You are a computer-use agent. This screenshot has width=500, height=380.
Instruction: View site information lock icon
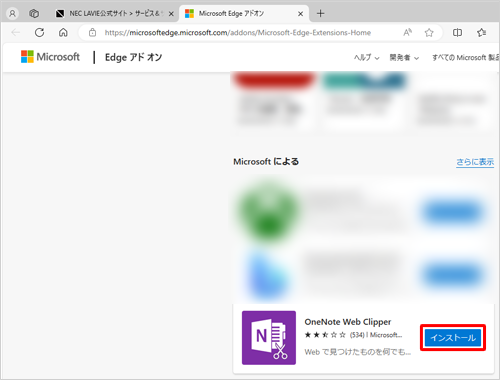[92, 32]
